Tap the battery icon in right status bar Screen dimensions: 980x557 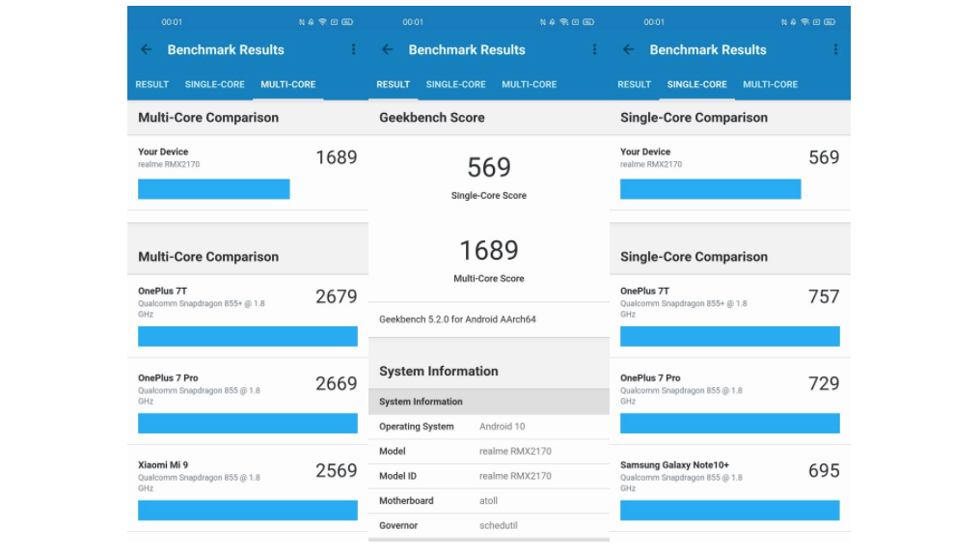pyautogui.click(x=830, y=21)
